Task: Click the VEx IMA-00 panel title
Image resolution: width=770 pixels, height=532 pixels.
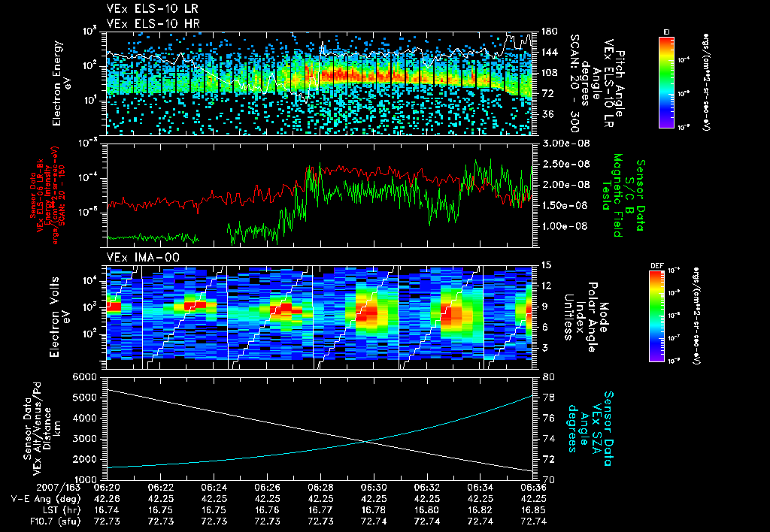Action: [x=143, y=258]
